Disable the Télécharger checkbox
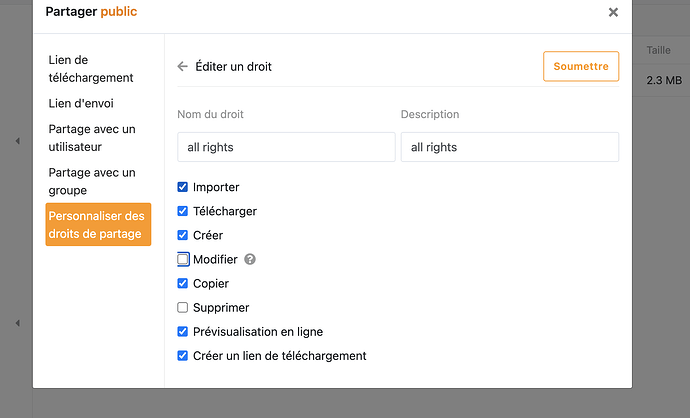This screenshot has width=690, height=418. click(183, 211)
